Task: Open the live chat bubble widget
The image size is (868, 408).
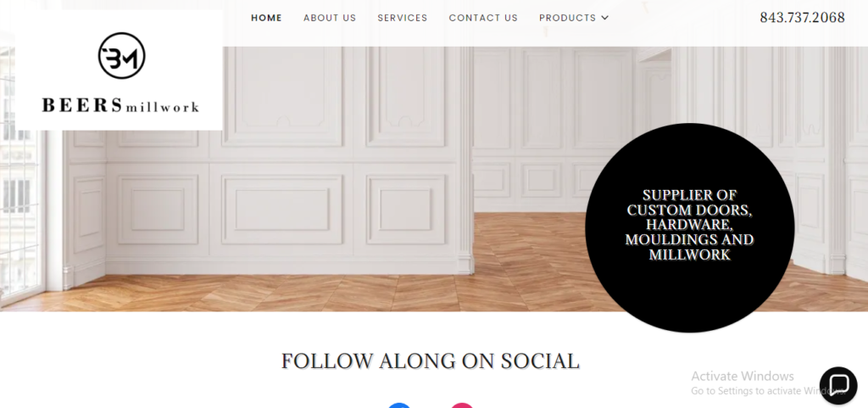Action: pos(838,386)
